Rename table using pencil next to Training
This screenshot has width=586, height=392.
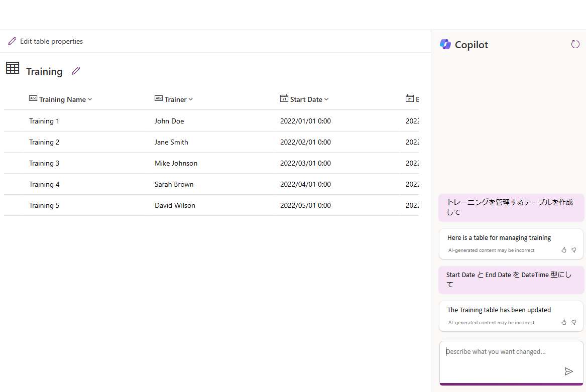(76, 71)
